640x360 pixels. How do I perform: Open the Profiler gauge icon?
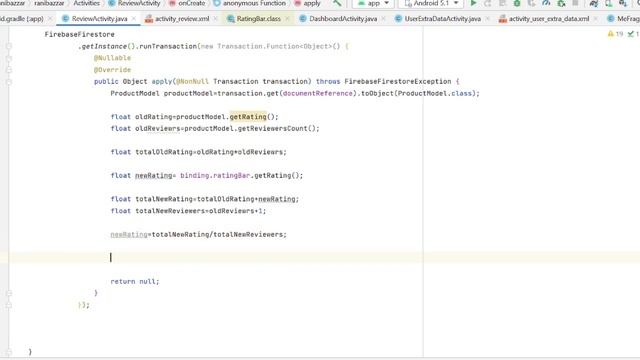[546, 3]
